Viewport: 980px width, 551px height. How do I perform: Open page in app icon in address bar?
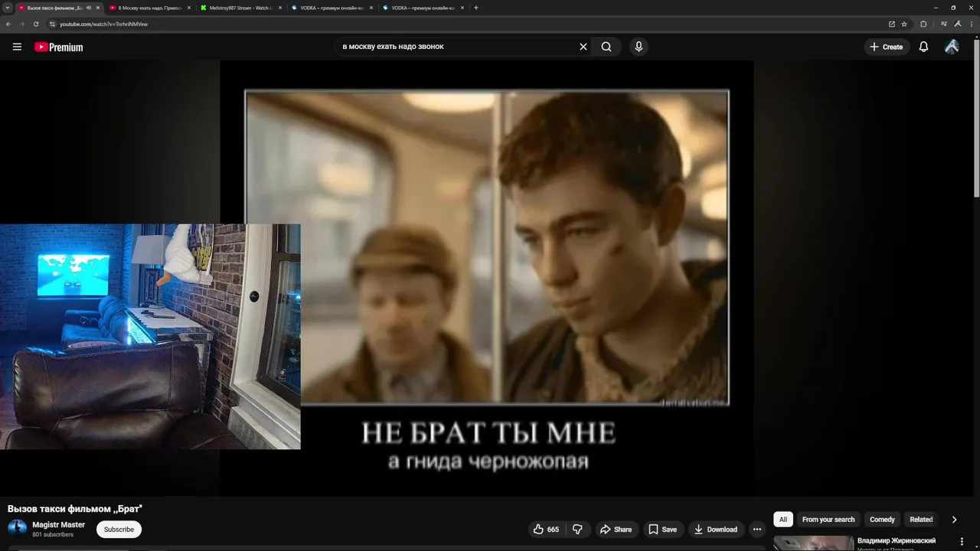tap(891, 24)
